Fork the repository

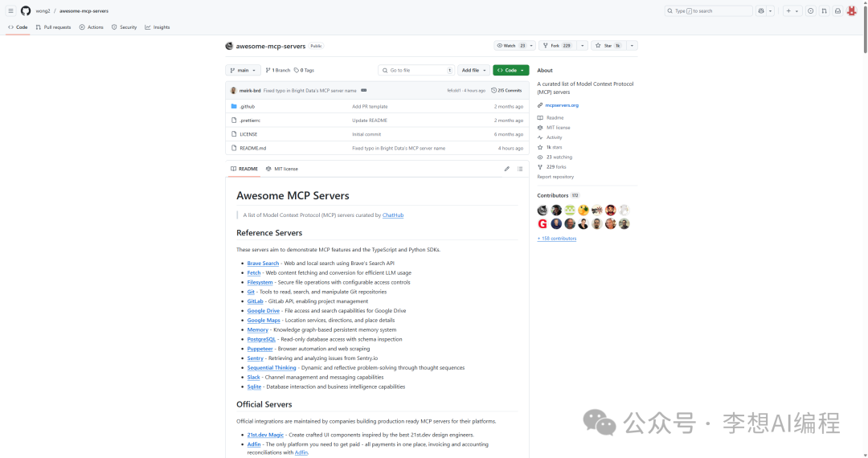(x=558, y=46)
